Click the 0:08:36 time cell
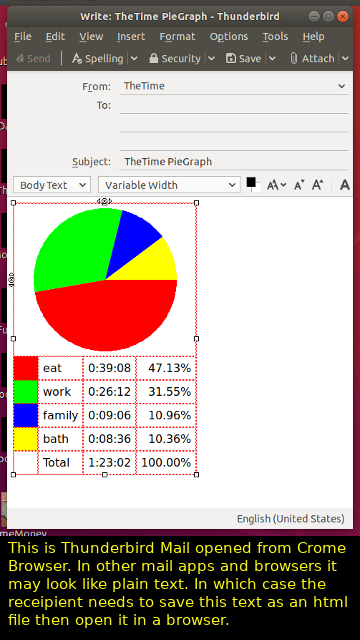Screen dimensions: 360x640 click(x=109, y=439)
